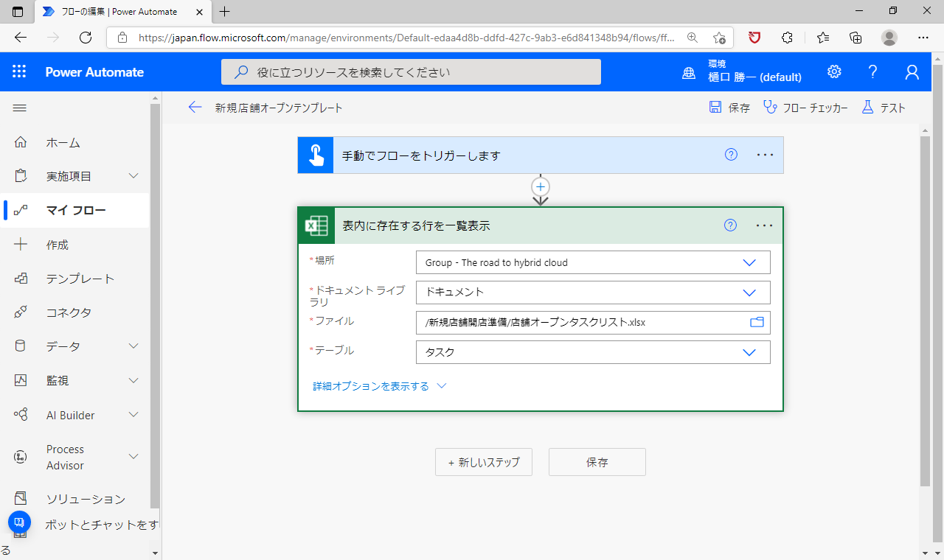This screenshot has width=944, height=560.
Task: Click the Power Automate title link
Action: click(x=94, y=72)
